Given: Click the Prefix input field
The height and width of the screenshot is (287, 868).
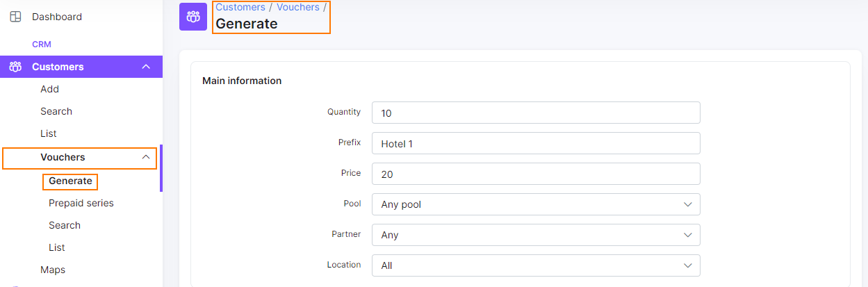Looking at the screenshot, I should [536, 143].
